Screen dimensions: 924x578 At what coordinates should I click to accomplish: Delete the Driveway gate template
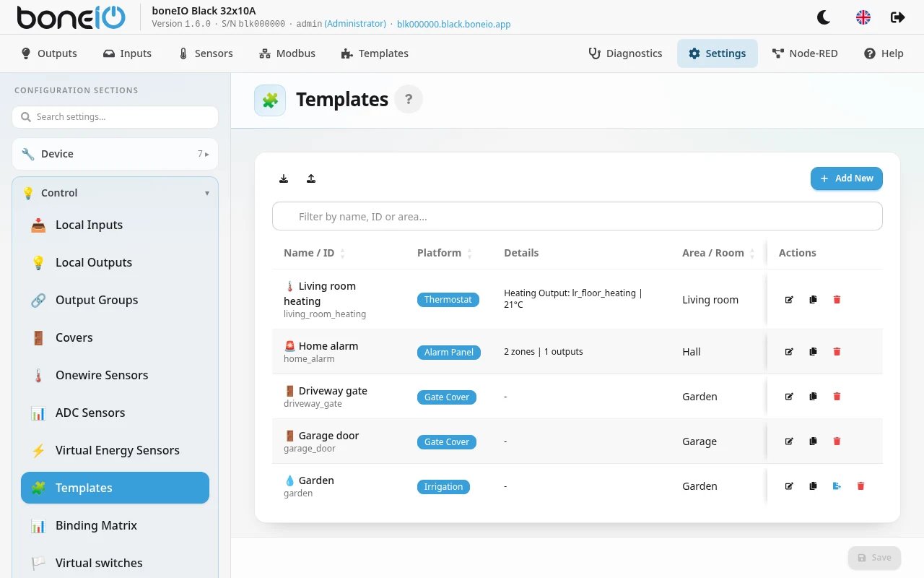point(837,397)
